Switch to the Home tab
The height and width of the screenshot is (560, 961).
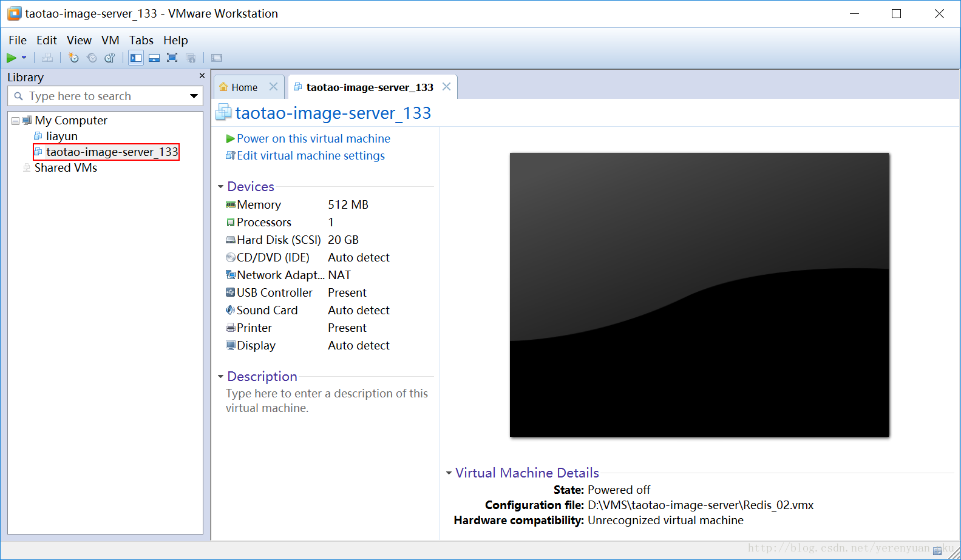[244, 87]
